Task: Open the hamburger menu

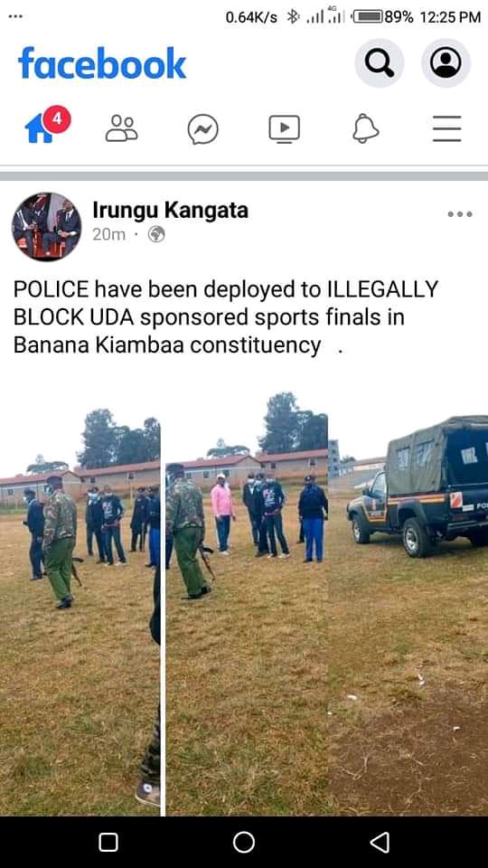Action: [447, 129]
